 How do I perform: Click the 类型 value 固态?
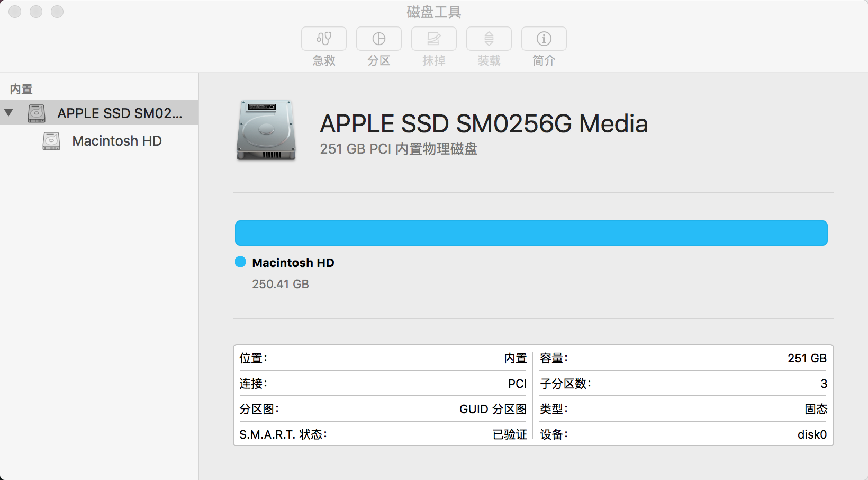(816, 409)
